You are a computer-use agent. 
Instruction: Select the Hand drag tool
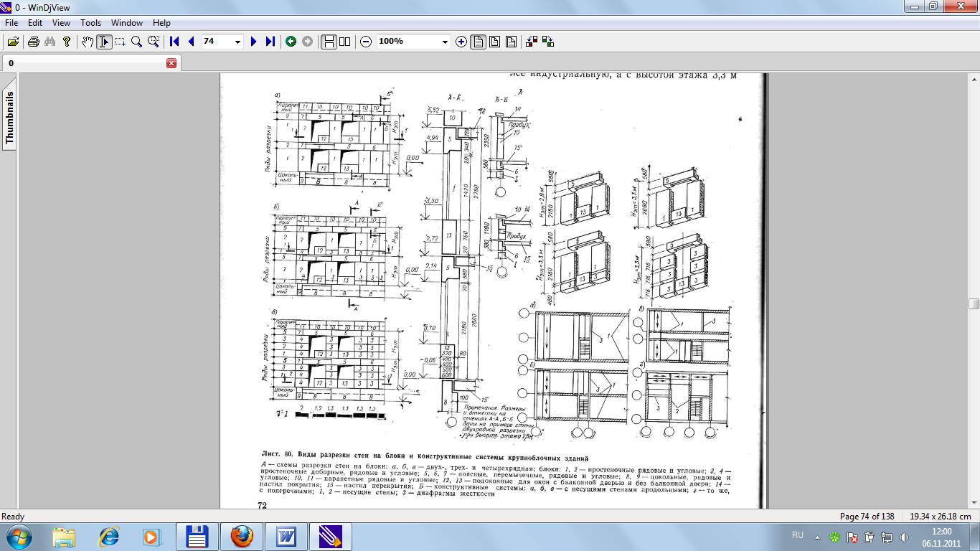point(88,42)
